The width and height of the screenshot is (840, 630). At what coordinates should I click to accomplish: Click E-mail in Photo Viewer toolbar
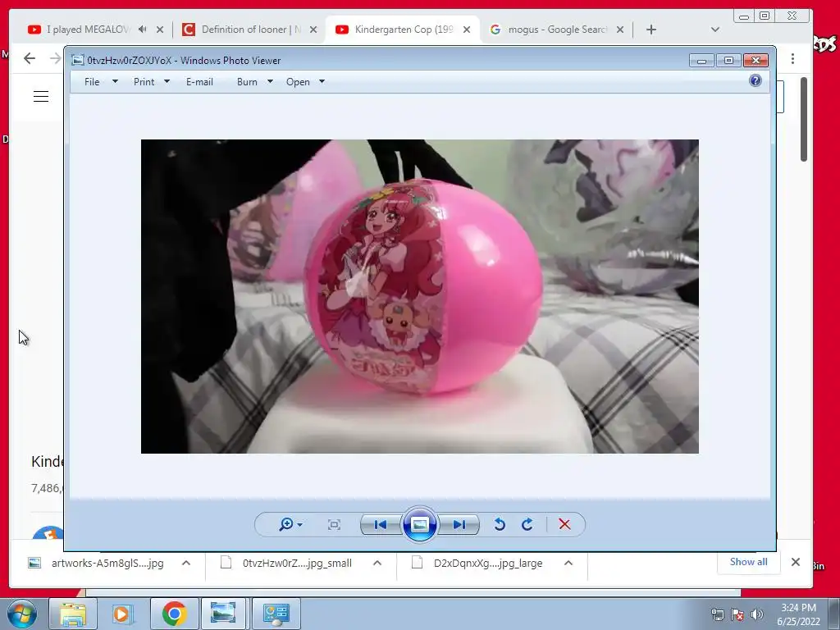(199, 82)
